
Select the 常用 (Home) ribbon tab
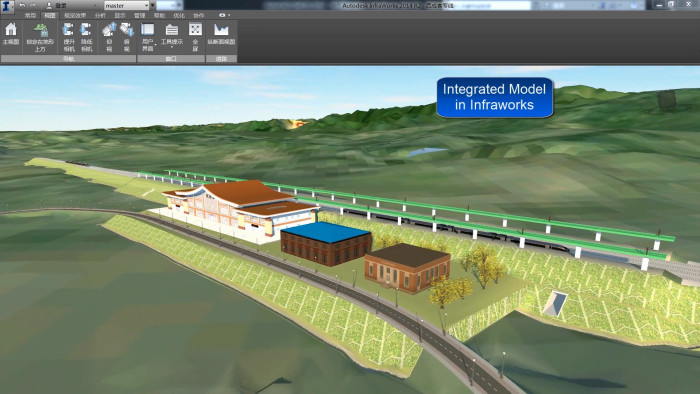[30, 15]
